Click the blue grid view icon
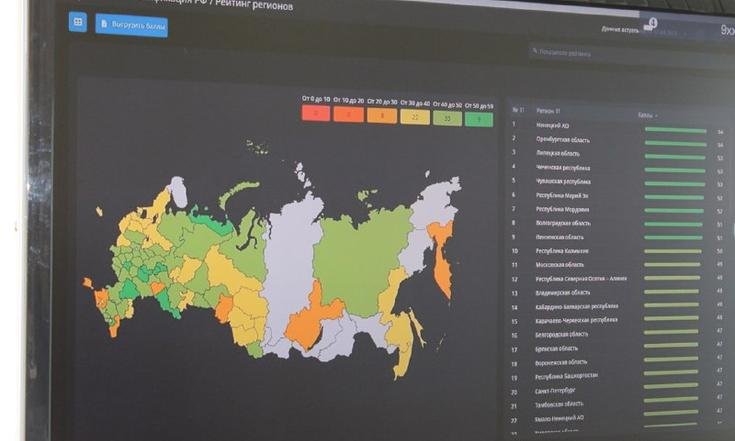Image resolution: width=735 pixels, height=441 pixels. [x=78, y=21]
